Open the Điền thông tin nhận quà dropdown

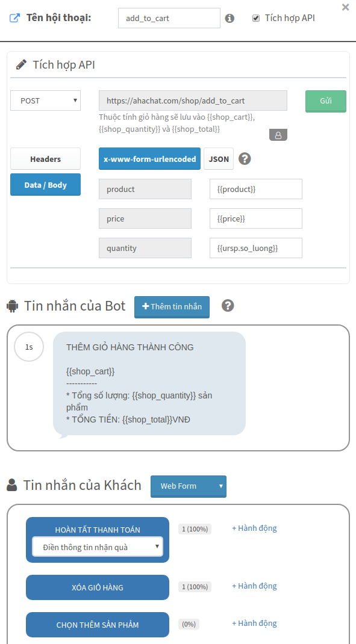[x=98, y=547]
